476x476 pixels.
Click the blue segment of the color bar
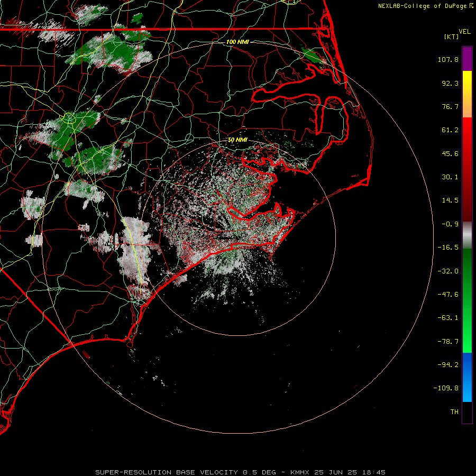click(x=467, y=377)
